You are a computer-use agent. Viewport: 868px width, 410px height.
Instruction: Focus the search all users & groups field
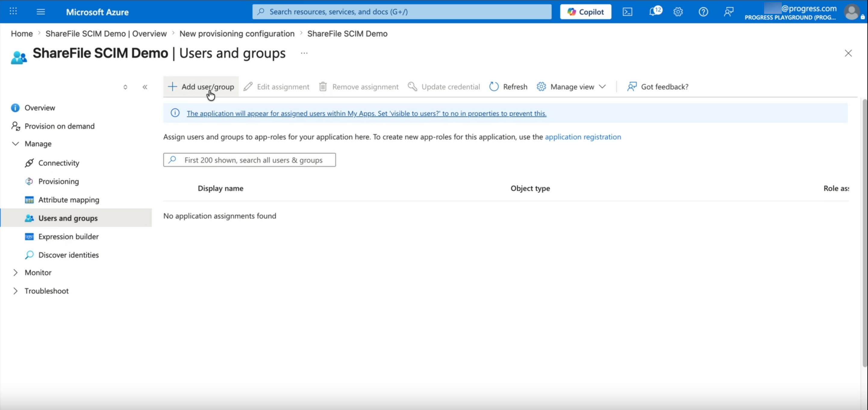click(x=249, y=160)
